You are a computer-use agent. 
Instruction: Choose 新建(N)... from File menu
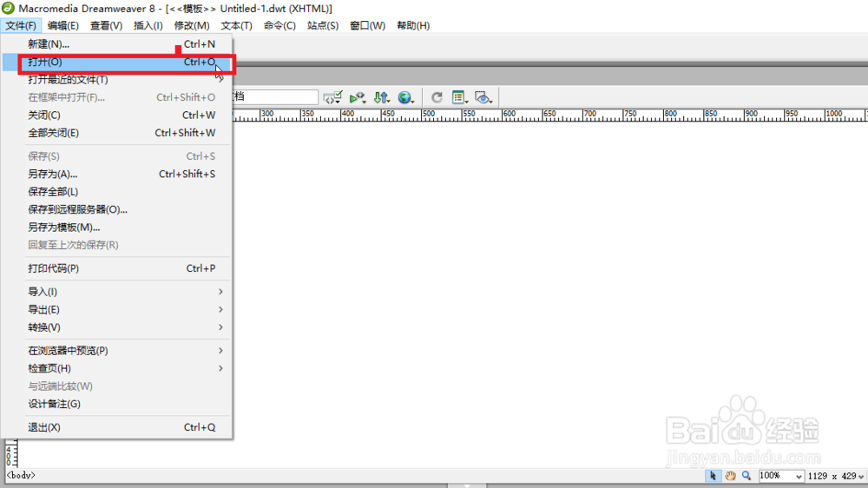click(x=115, y=44)
